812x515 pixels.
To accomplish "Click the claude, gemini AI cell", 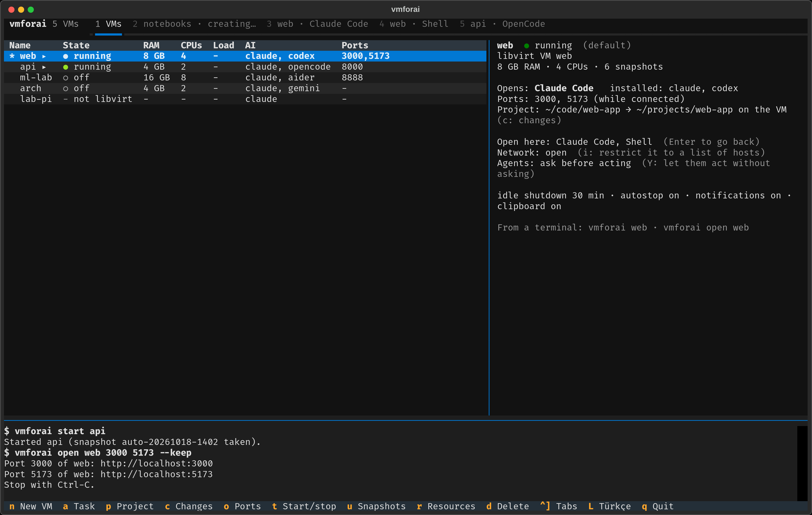I will coord(282,88).
